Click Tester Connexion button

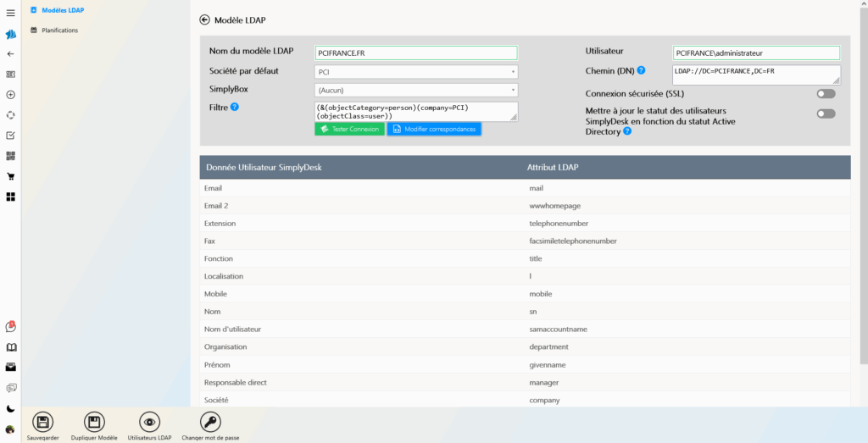[x=349, y=129]
